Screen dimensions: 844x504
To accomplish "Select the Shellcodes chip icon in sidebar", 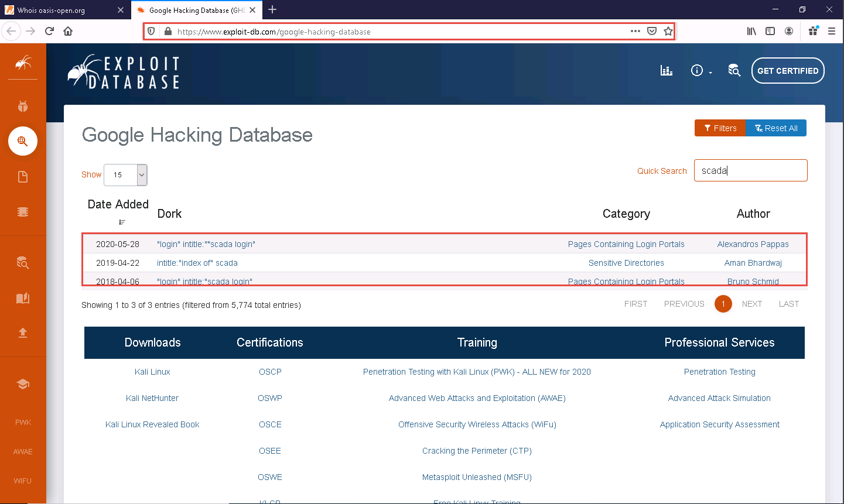I will coord(23,212).
